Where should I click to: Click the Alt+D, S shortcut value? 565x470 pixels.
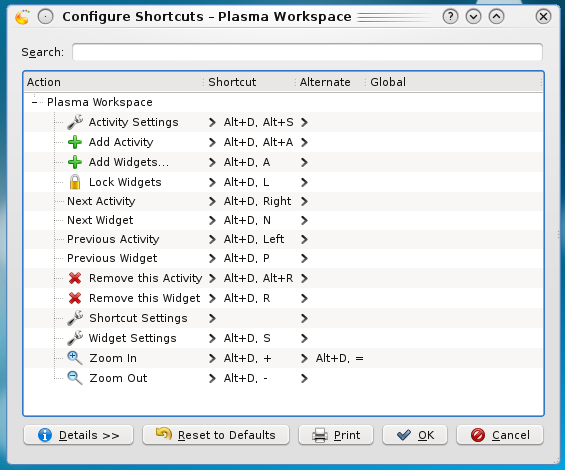click(247, 338)
